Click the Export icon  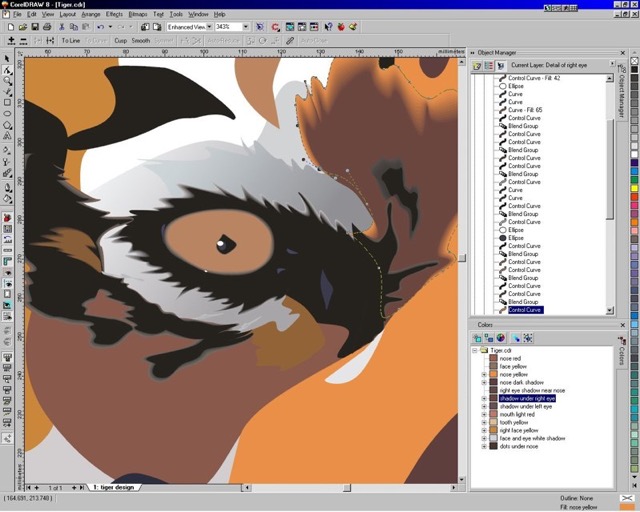pyautogui.click(x=157, y=27)
